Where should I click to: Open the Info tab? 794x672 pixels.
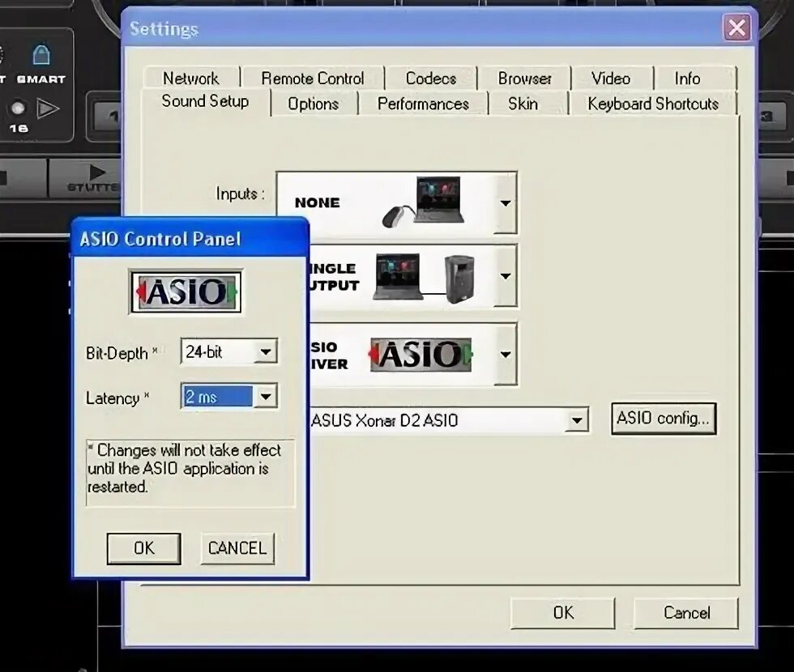(687, 78)
